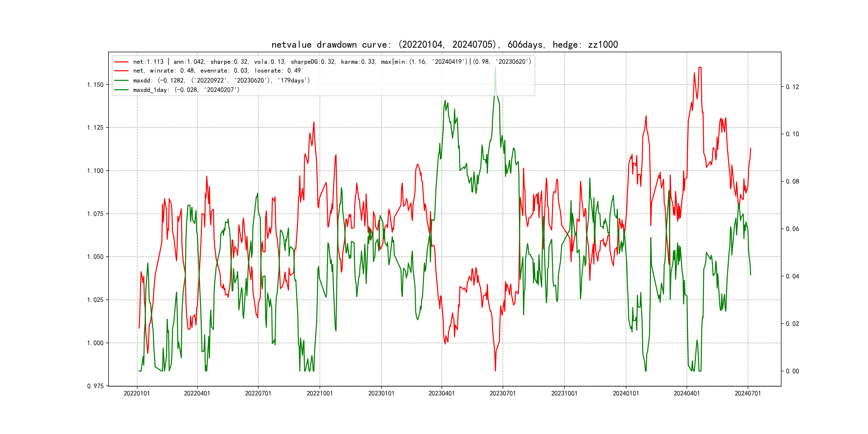Click the 20230101 x-axis date label
868x434 pixels.
click(381, 393)
